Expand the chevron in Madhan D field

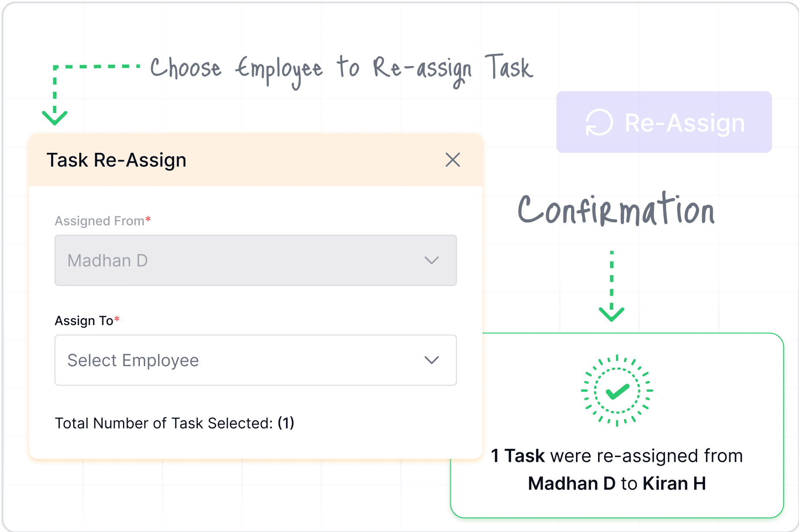pyautogui.click(x=432, y=260)
